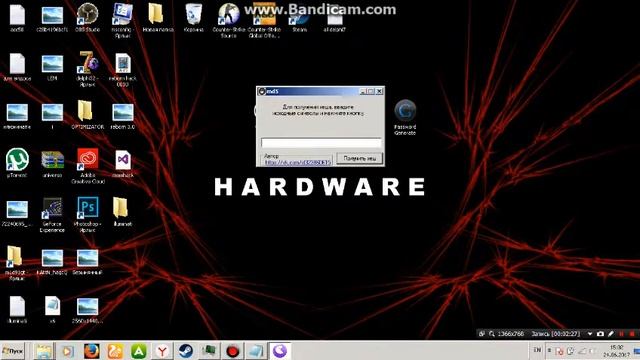Open the illuminati folder on desktop
The height and width of the screenshot is (360, 640).
click(x=122, y=212)
